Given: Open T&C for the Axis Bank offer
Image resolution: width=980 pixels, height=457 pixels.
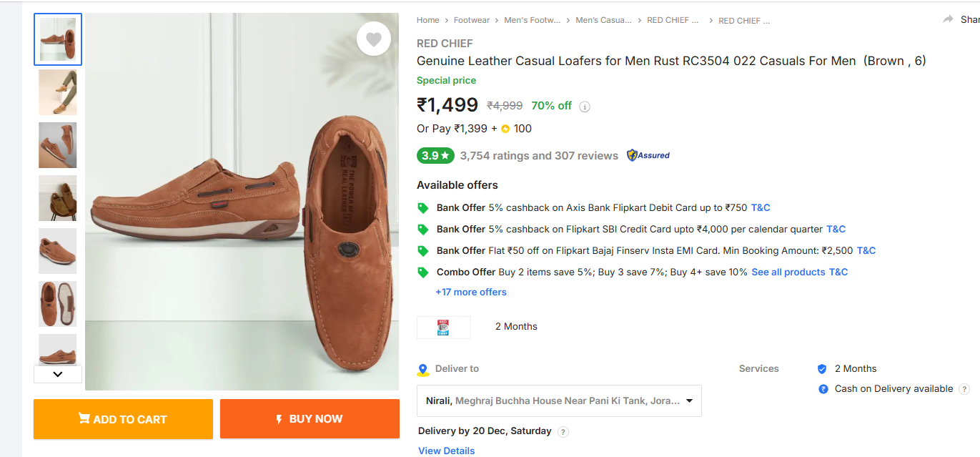Looking at the screenshot, I should click(x=761, y=207).
